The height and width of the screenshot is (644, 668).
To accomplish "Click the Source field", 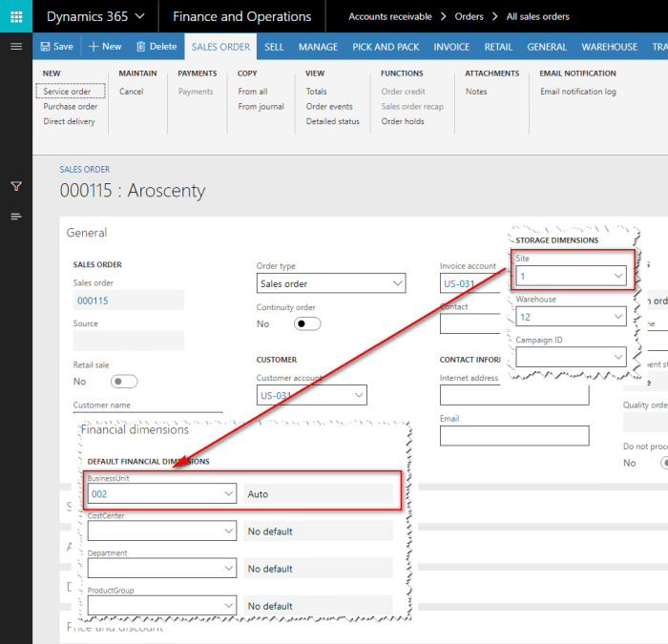I will [128, 341].
